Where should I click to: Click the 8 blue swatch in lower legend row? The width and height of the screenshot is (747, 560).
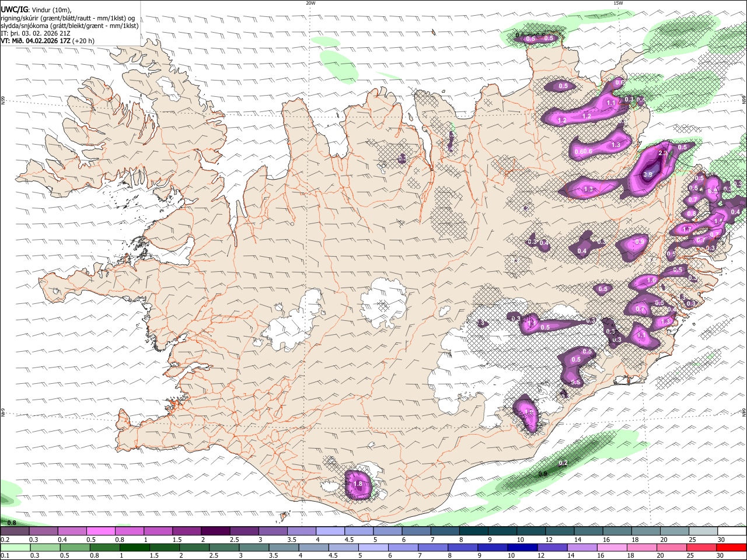463,547
